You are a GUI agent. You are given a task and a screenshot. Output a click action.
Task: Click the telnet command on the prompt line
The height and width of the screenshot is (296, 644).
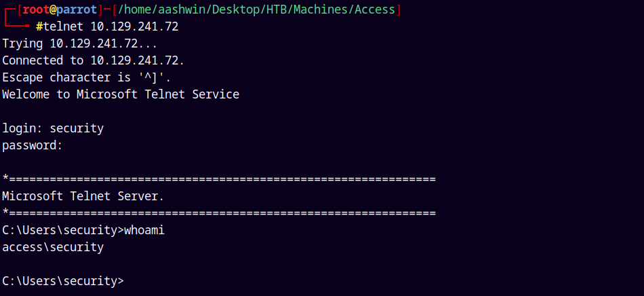pyautogui.click(x=63, y=27)
